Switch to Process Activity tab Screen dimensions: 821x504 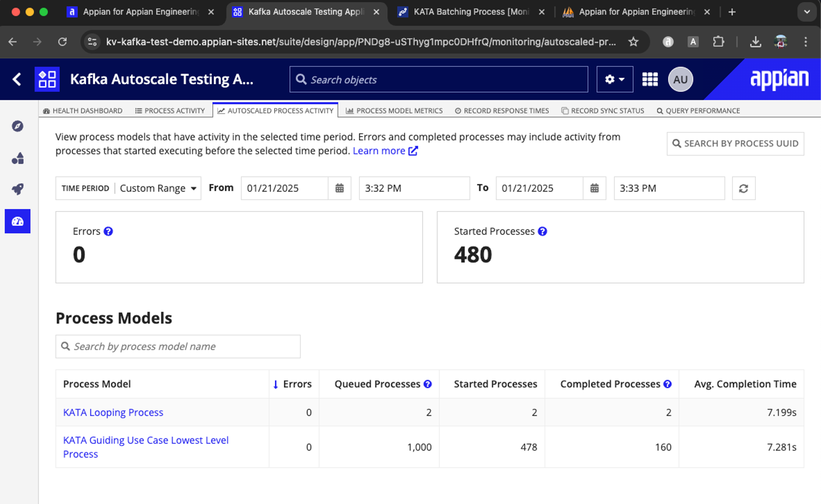point(170,111)
